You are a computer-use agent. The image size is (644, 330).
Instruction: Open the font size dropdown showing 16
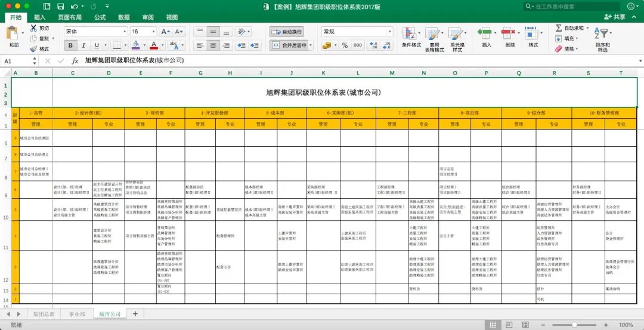[154, 32]
